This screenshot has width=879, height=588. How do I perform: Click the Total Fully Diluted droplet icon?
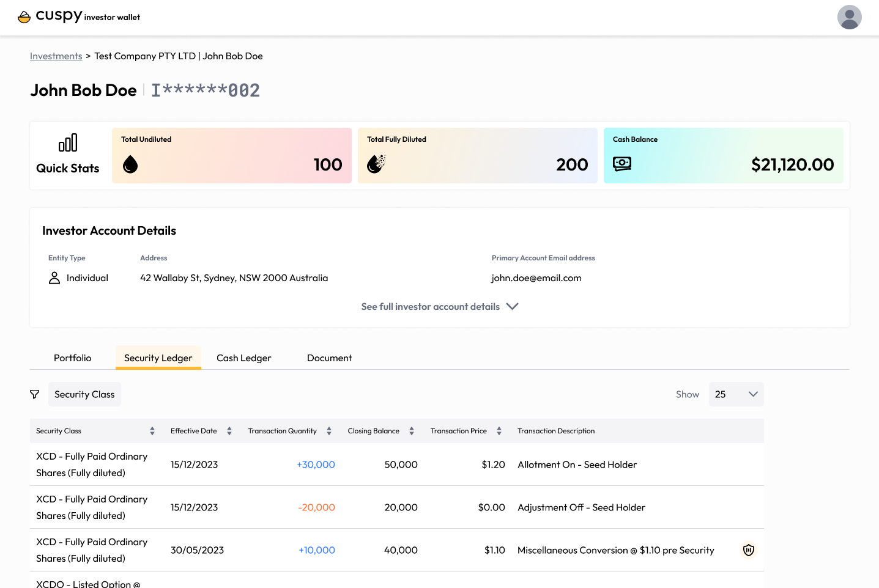pos(376,164)
